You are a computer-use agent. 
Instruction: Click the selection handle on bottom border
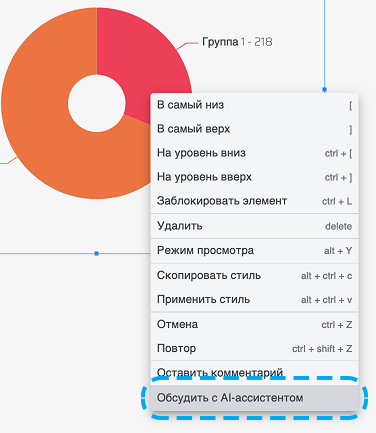(97, 254)
